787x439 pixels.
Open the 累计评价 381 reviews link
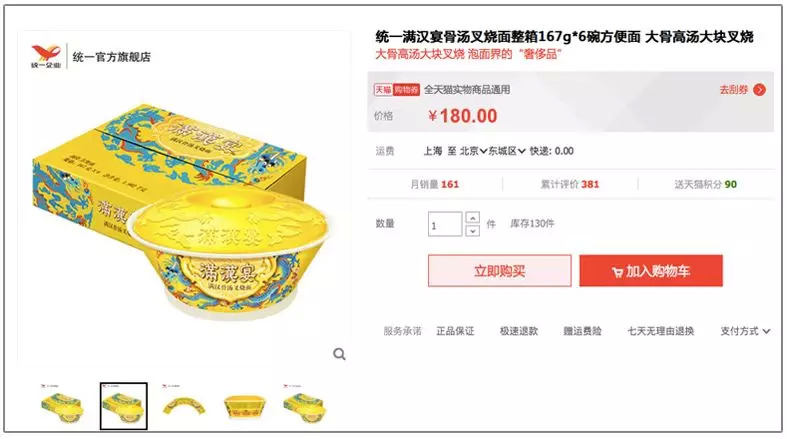pos(570,184)
